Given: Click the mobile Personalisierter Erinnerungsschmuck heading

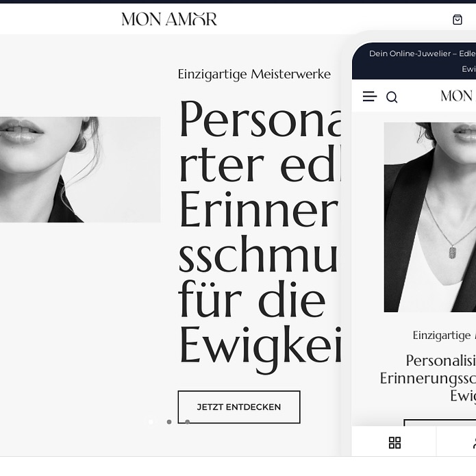Looking at the screenshot, I should pyautogui.click(x=428, y=378).
